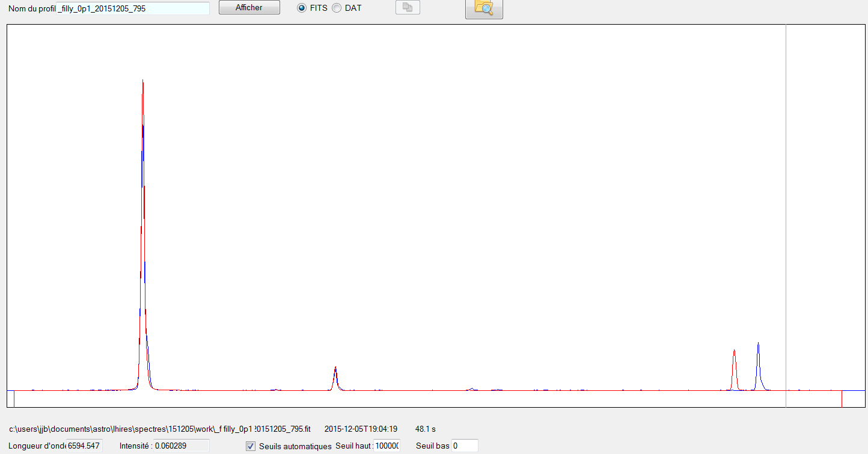
Task: Click the left red threshold marker
Action: tap(14, 399)
